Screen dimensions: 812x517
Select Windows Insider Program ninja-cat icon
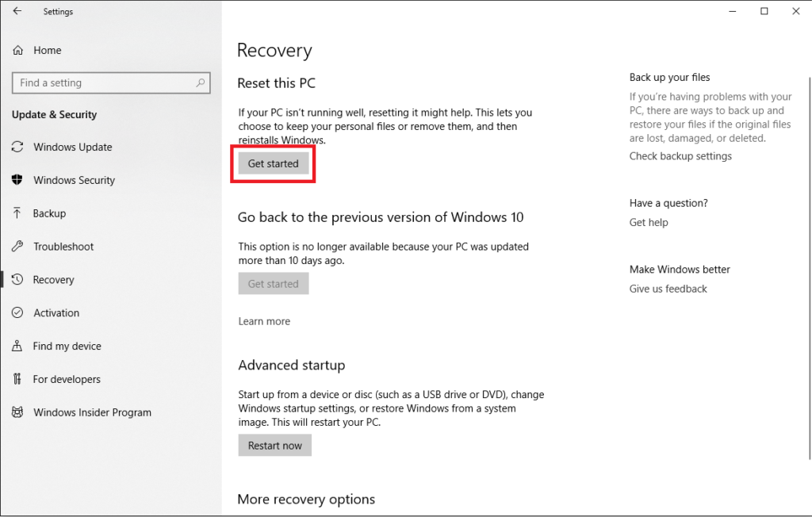(x=17, y=412)
